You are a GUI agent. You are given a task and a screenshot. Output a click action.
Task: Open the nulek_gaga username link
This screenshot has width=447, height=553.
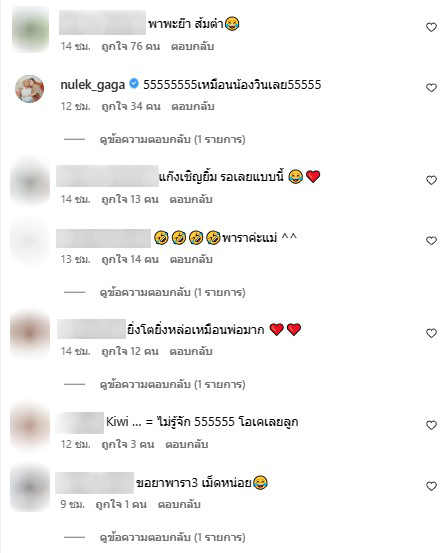pos(93,85)
